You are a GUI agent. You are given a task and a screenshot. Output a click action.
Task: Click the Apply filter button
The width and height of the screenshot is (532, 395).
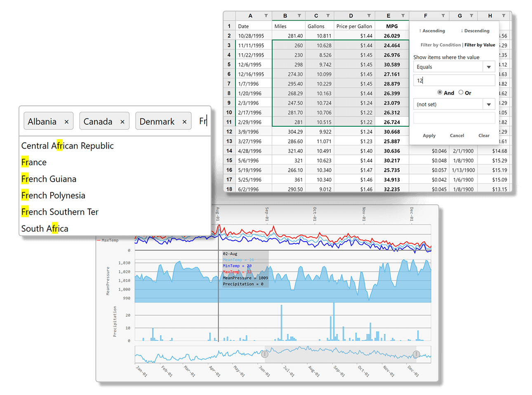tap(429, 135)
